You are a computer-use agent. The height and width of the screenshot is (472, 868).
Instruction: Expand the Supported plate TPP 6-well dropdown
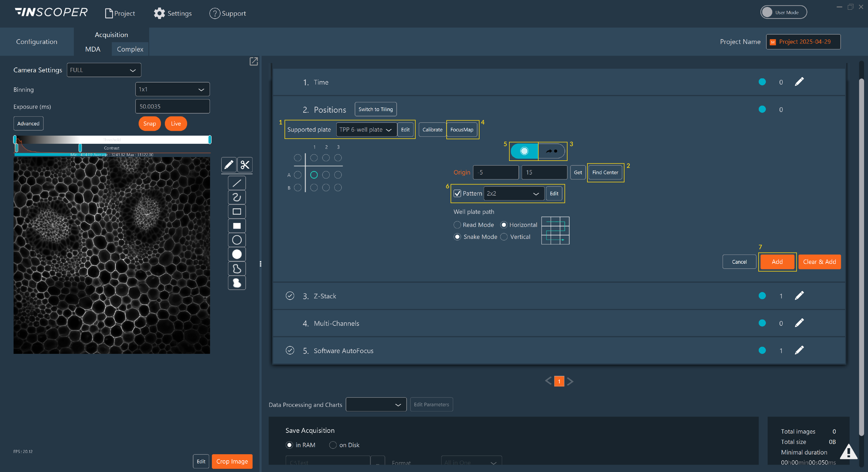click(366, 130)
